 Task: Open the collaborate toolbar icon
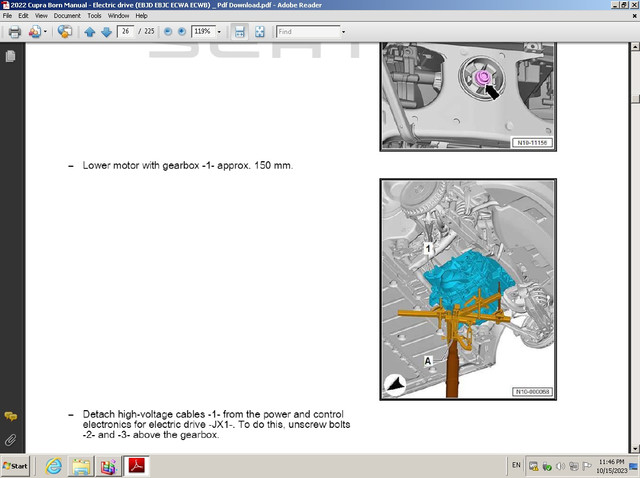coord(35,31)
